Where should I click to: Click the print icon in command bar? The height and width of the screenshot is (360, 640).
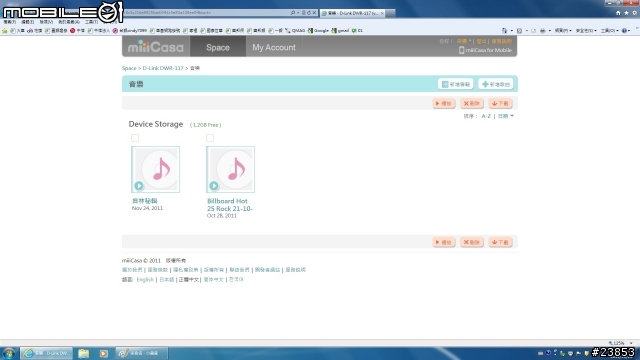click(x=542, y=31)
